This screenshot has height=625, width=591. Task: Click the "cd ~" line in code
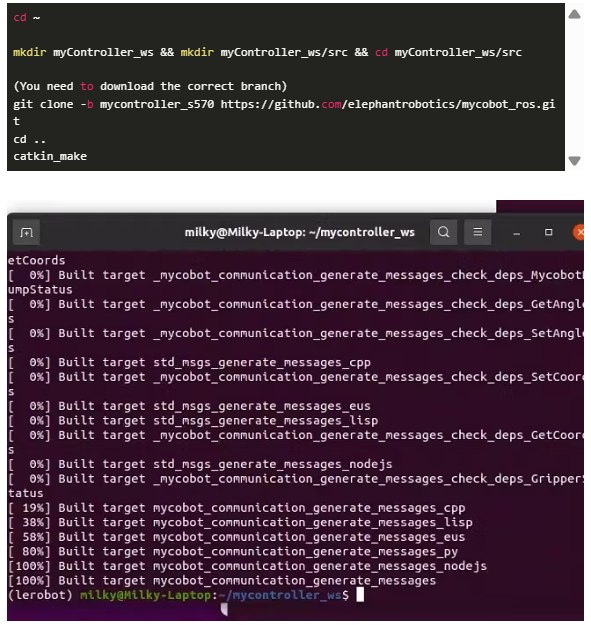tap(27, 18)
